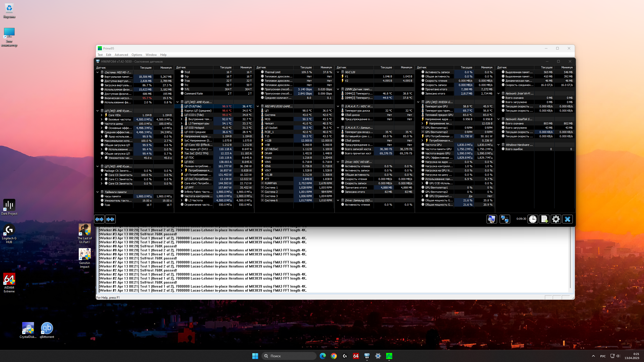This screenshot has width=644, height=362.
Task: Open Google Chrome from the taskbar
Action: (334, 356)
